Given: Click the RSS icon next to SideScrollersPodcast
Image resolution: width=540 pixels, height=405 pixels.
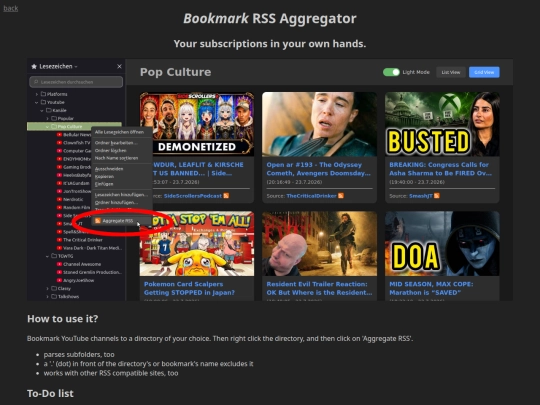Looking at the screenshot, I should tap(226, 196).
